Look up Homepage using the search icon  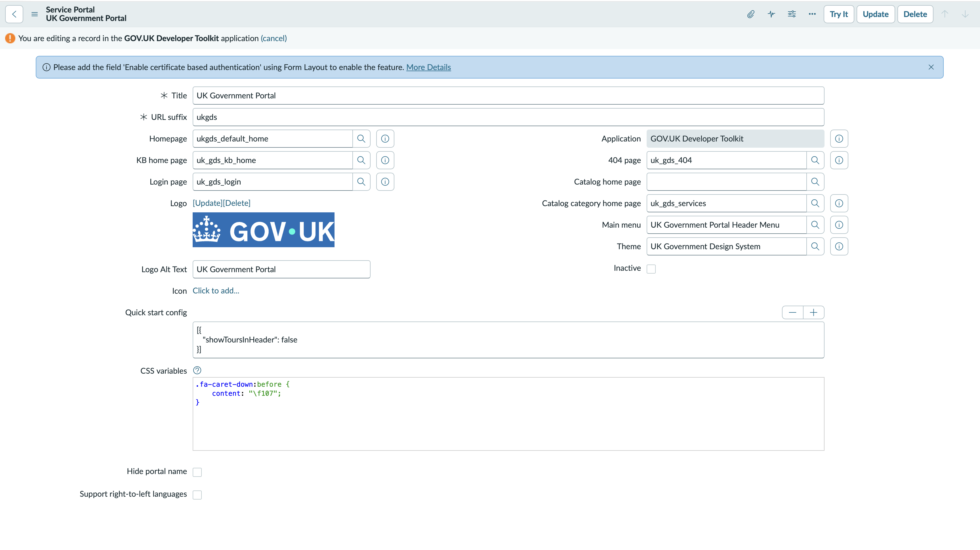[361, 139]
